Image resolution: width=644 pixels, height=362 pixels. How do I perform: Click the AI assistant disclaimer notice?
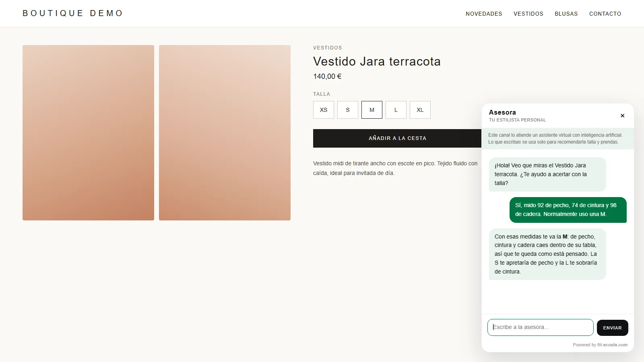tap(558, 138)
